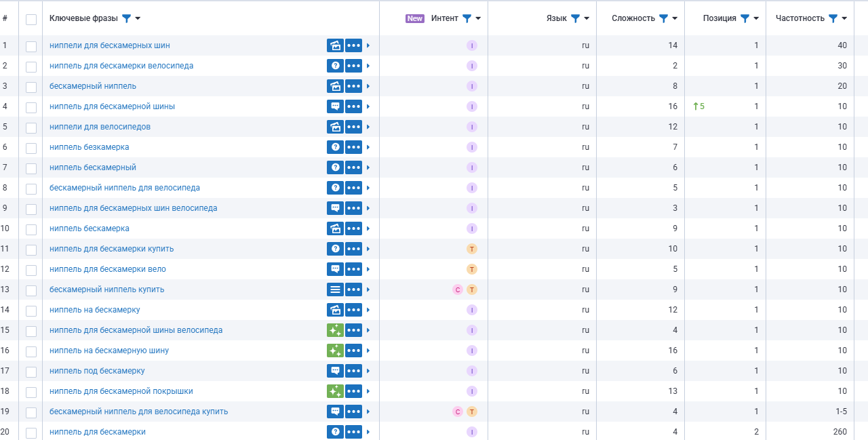
Task: Click green position change 5 indicator
Action: point(698,106)
